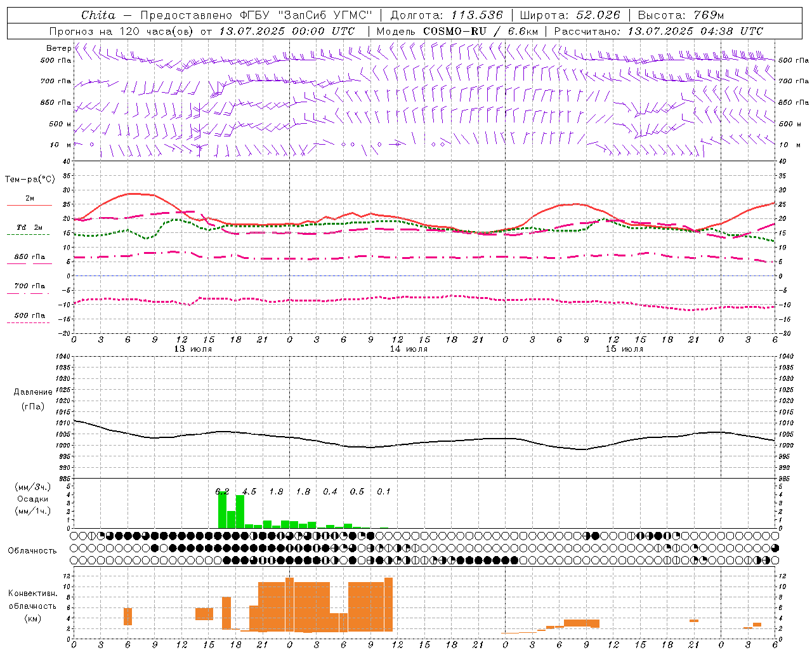Click the "14 июля" date label
Screen dimensions: 812x650
point(409,348)
